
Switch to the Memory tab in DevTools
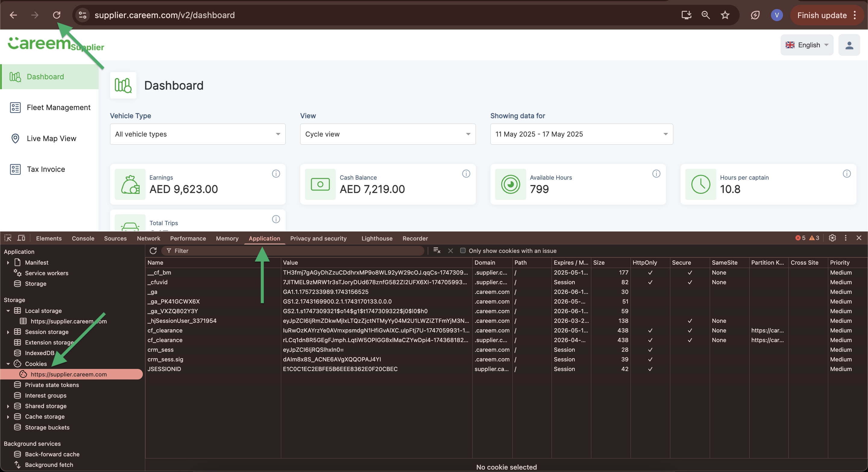point(227,238)
